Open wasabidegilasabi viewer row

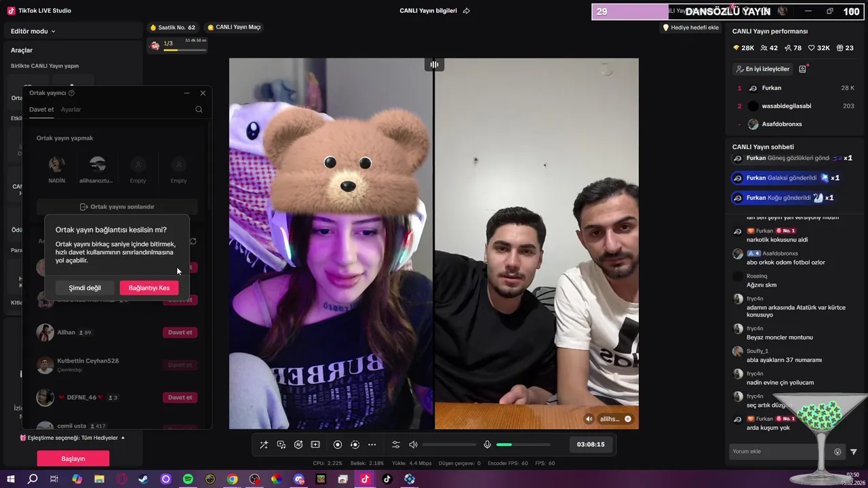tap(795, 106)
